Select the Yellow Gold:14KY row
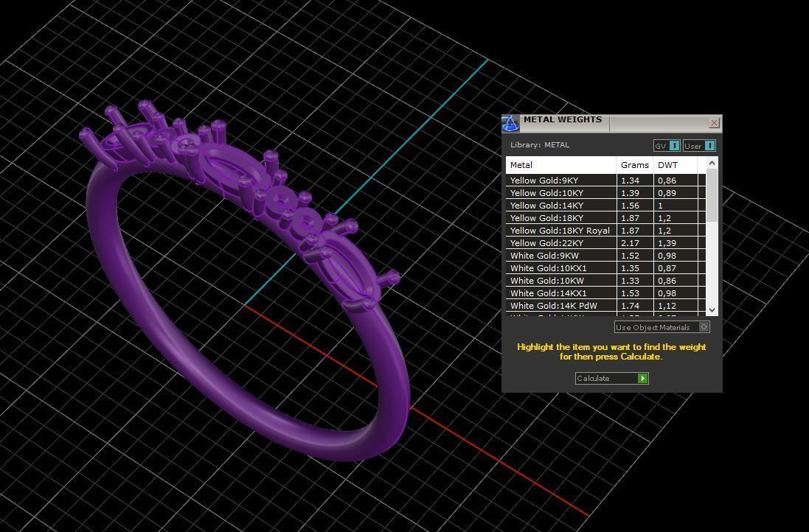The height and width of the screenshot is (532, 809). pos(605,205)
